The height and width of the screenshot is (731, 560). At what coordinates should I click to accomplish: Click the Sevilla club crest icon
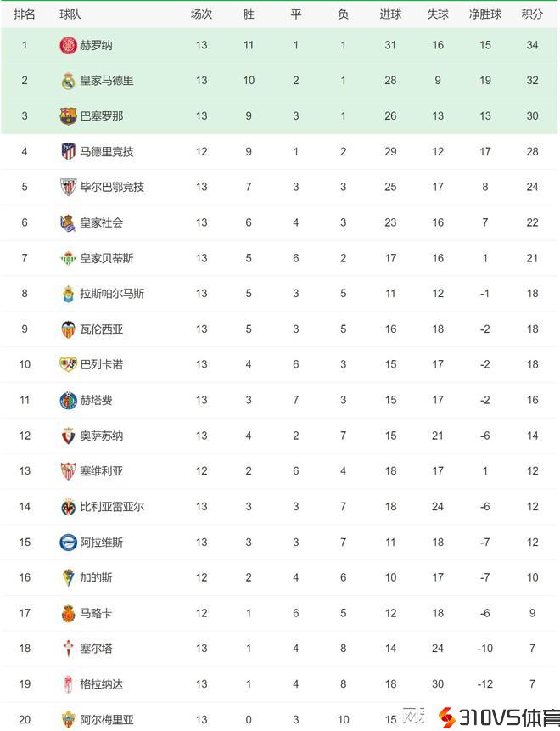68,471
